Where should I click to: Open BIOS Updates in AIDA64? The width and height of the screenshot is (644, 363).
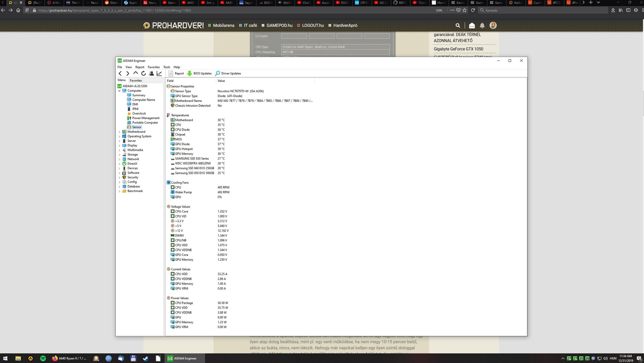point(199,74)
